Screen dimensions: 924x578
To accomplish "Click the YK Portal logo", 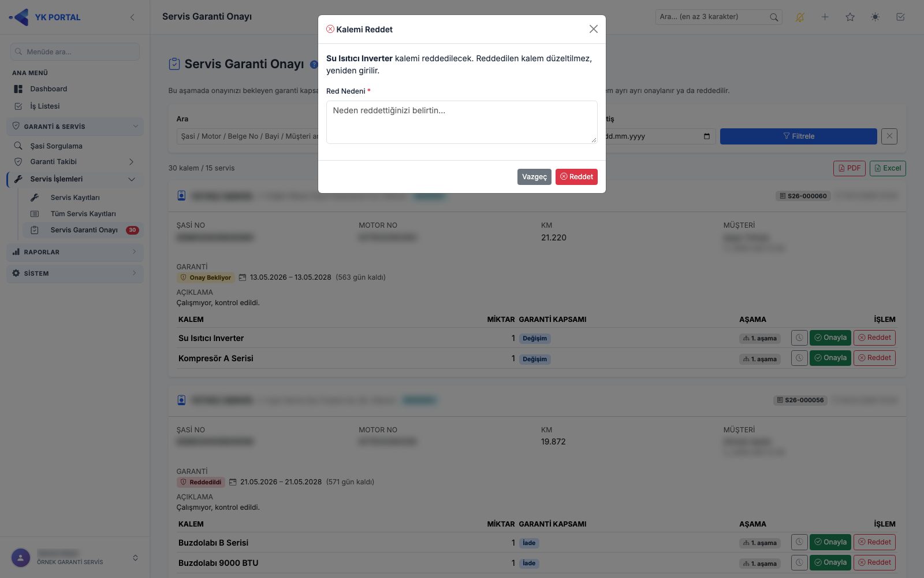I will pos(45,17).
